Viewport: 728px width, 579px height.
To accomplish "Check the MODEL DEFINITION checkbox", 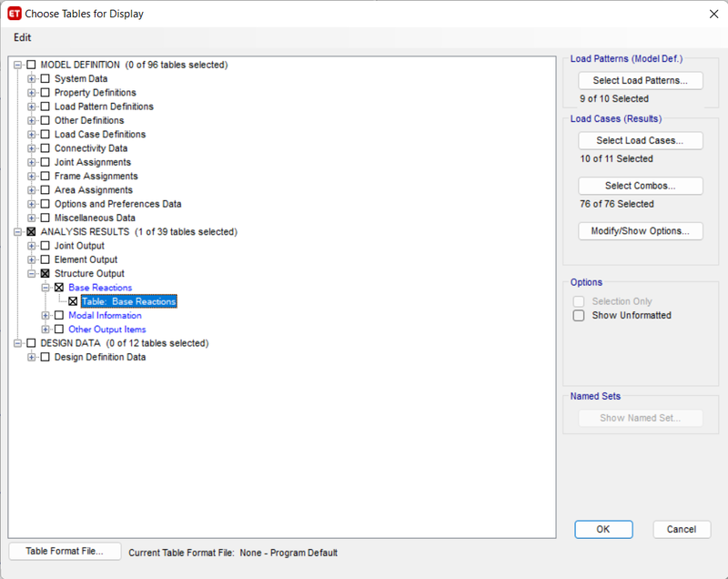I will (x=31, y=65).
